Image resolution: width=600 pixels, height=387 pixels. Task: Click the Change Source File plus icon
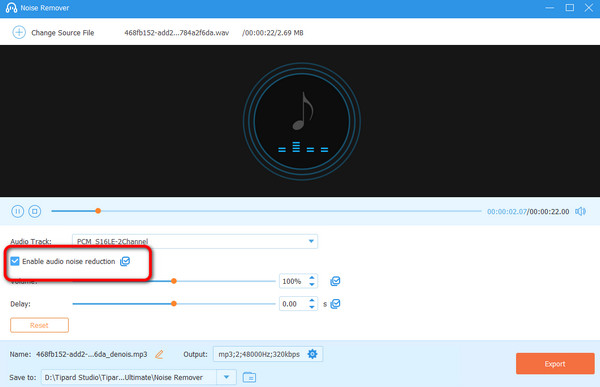(x=19, y=33)
